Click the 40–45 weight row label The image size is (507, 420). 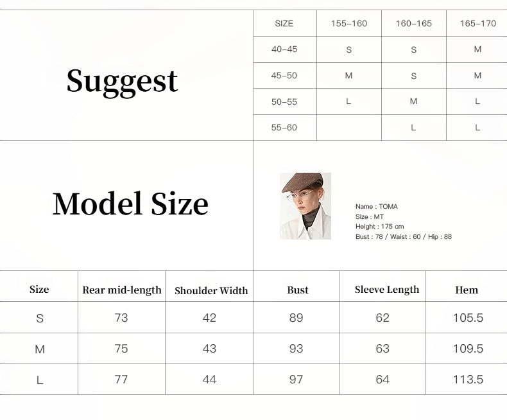pos(284,49)
